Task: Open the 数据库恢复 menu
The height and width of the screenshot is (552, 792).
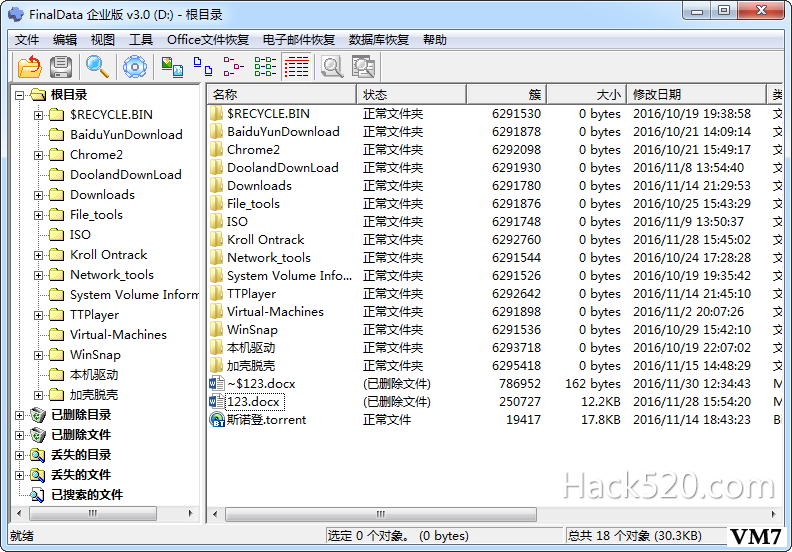Action: 378,39
